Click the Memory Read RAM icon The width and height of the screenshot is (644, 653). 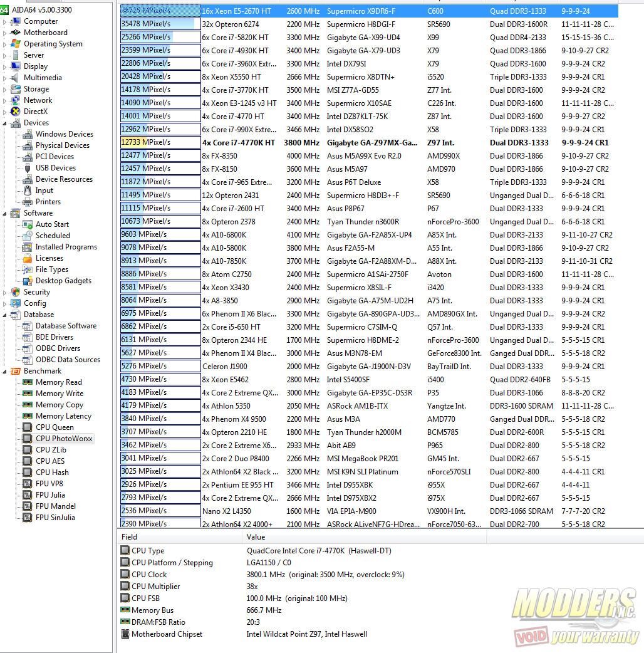click(x=28, y=382)
